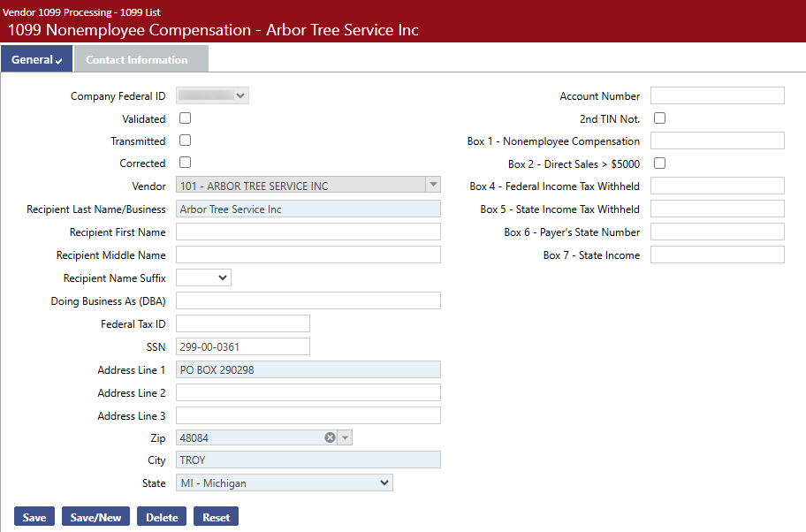This screenshot has width=806, height=532.
Task: Click the Recipient Middle Name field
Action: coord(308,255)
